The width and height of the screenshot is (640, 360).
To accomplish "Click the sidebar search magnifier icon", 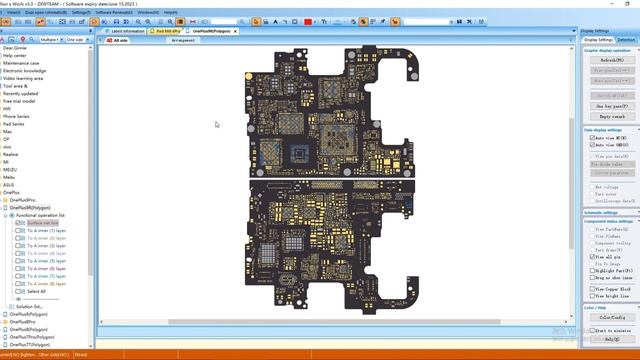I will (x=31, y=40).
